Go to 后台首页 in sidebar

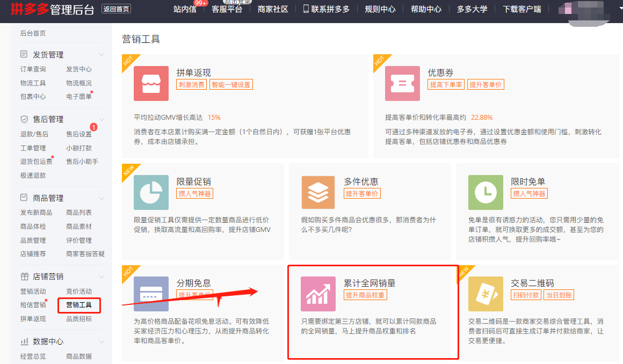pyautogui.click(x=33, y=33)
